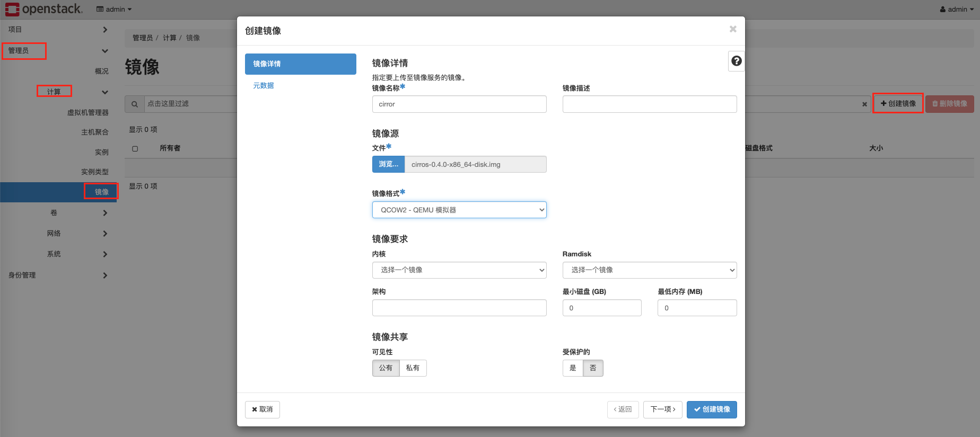Go to 实例类型 in the sidebar
The height and width of the screenshot is (437, 980).
[x=94, y=172]
